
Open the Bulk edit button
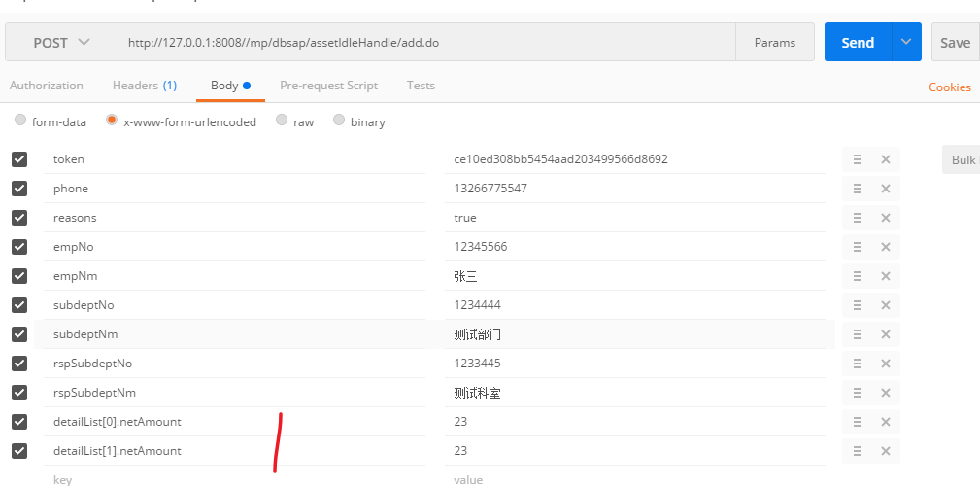coord(961,160)
